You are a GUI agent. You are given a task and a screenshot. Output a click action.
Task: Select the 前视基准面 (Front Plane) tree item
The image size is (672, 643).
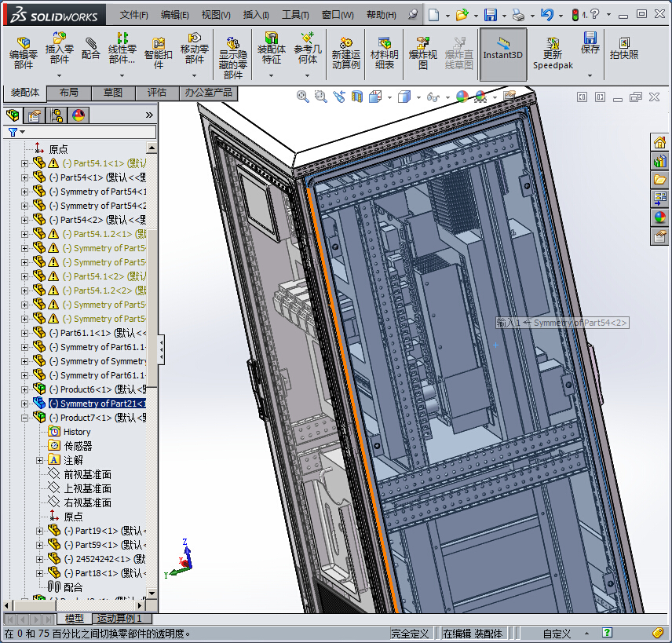coord(87,474)
